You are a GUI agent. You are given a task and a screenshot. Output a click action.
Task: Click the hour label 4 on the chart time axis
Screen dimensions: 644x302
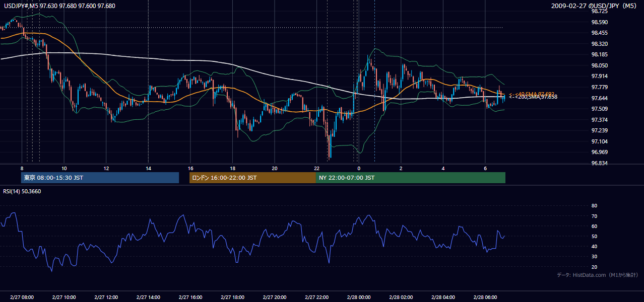coord(443,168)
